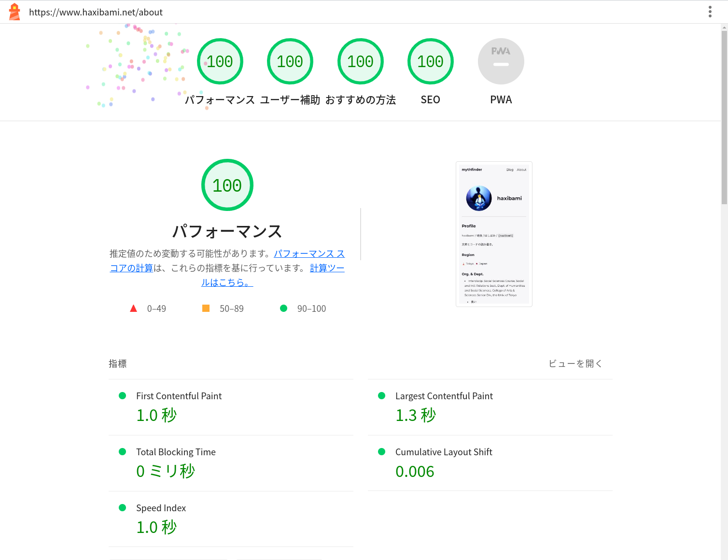Click the おすすめの方法 score gauge
728x560 pixels.
pyautogui.click(x=360, y=61)
